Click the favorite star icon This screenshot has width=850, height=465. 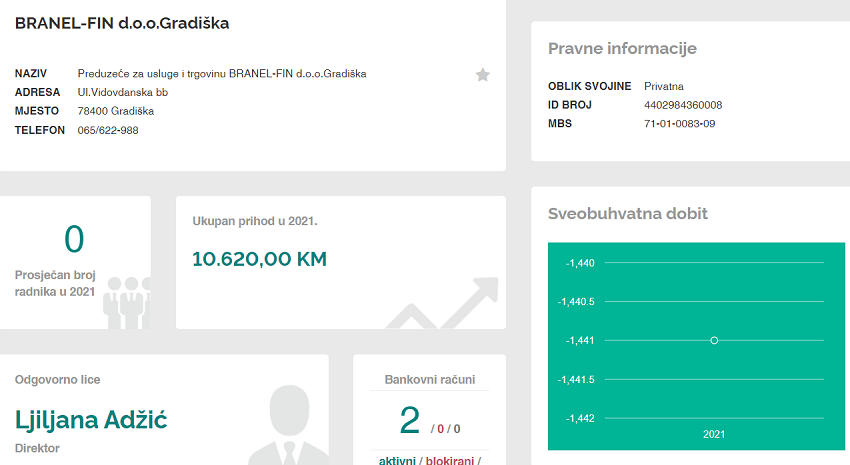[x=483, y=75]
